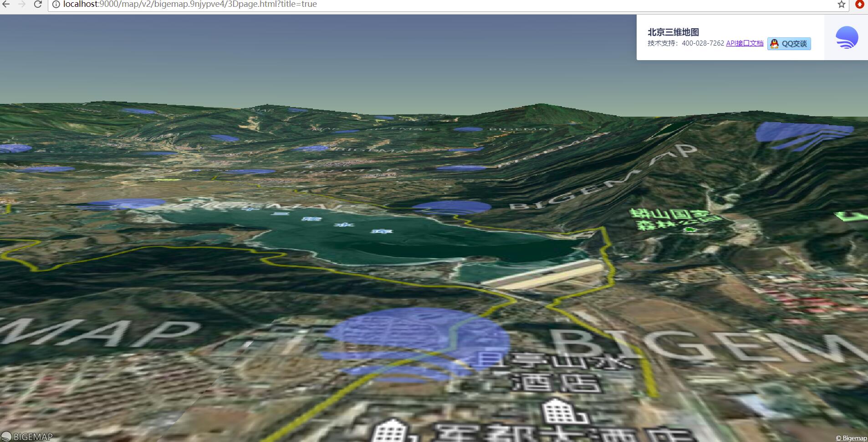
Task: Click the red browser extension icon
Action: coord(860,5)
